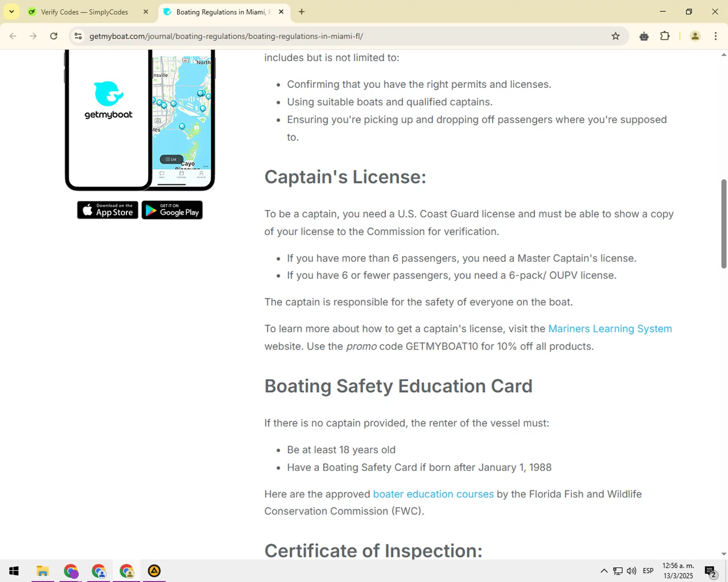Viewport: 728px width, 582px height.
Task: Bookmark this page with the star icon
Action: coord(615,36)
